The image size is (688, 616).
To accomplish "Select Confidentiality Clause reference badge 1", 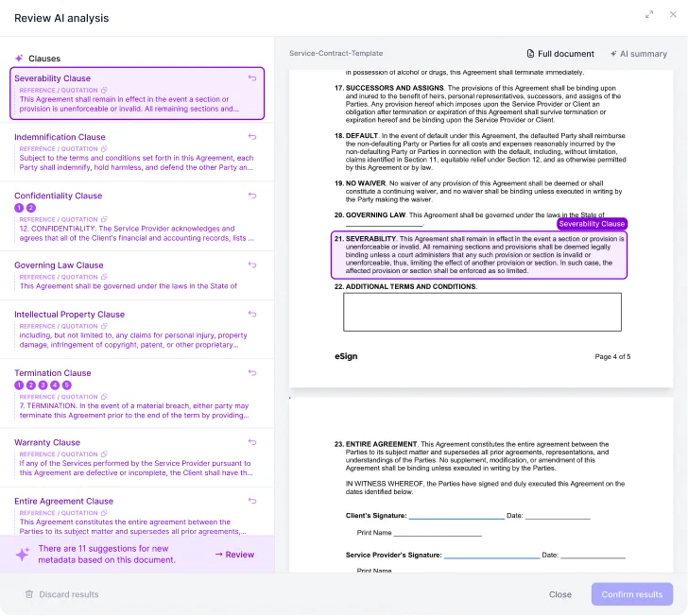I will coord(19,208).
